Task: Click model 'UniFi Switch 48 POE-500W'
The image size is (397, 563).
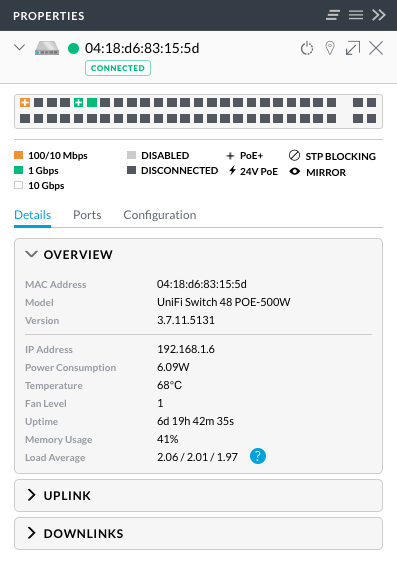Action: 224,302
